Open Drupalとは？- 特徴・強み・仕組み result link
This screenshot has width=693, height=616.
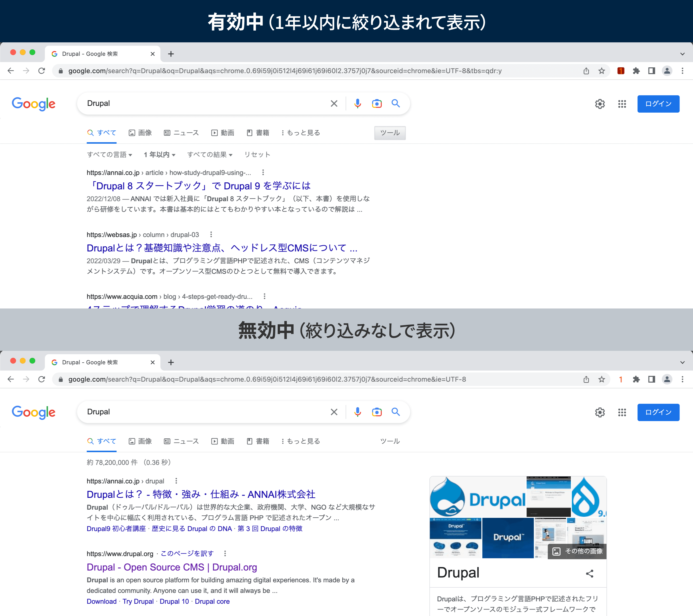pos(201,494)
